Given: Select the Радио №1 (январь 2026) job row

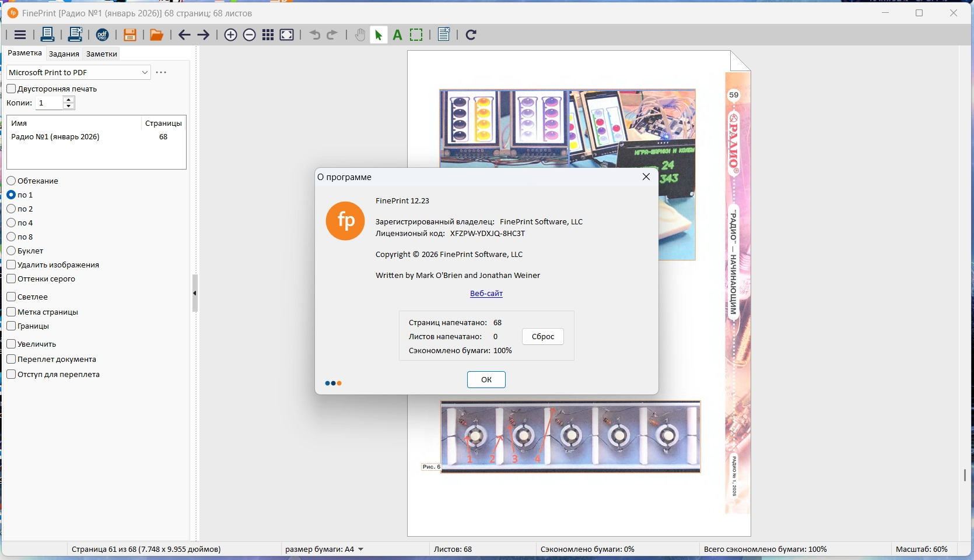Looking at the screenshot, I should [96, 137].
